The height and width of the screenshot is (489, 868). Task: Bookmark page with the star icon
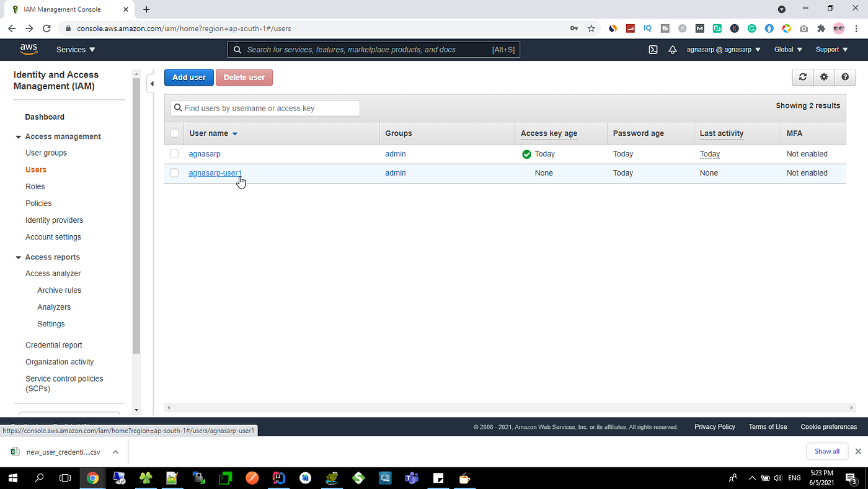click(591, 29)
